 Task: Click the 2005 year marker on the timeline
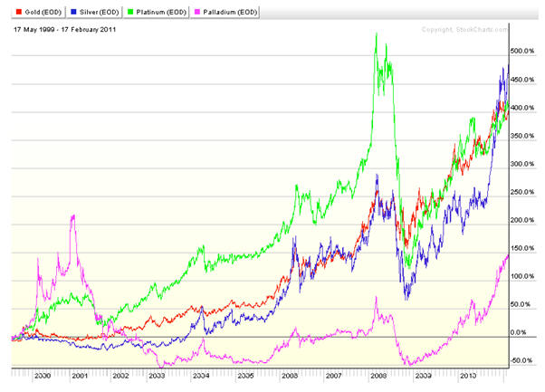244,374
